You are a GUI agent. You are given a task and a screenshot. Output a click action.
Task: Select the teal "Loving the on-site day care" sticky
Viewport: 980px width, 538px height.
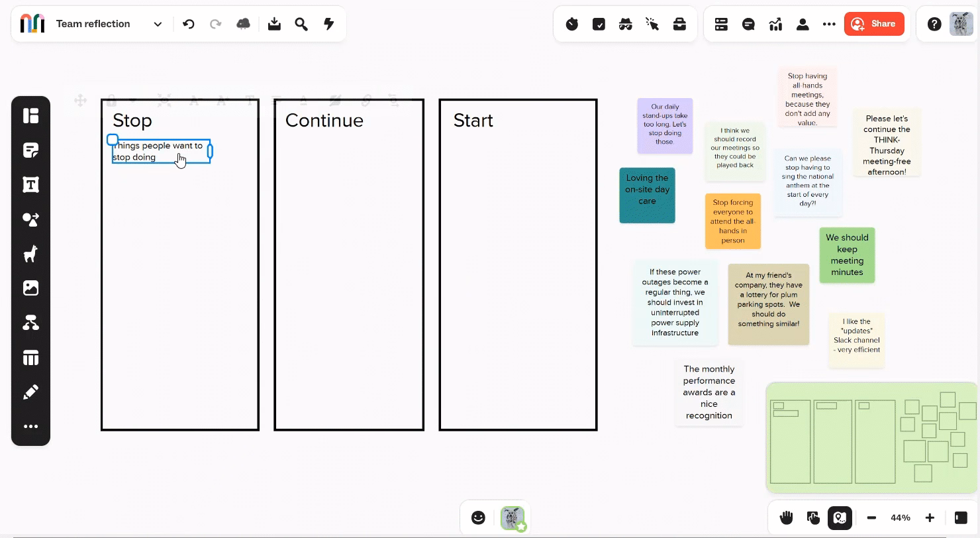tap(647, 195)
